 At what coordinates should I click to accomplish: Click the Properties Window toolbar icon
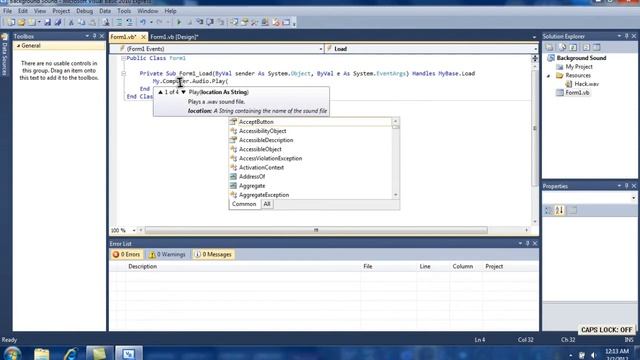pyautogui.click(x=244, y=22)
